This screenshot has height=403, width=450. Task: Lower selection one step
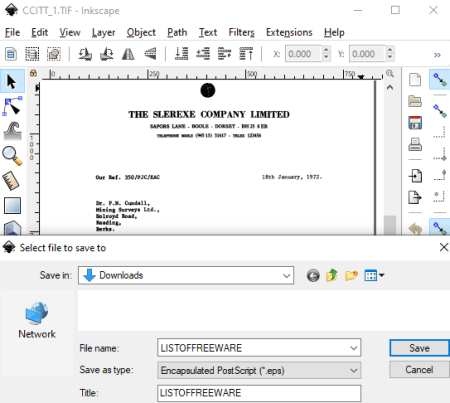pos(203,54)
